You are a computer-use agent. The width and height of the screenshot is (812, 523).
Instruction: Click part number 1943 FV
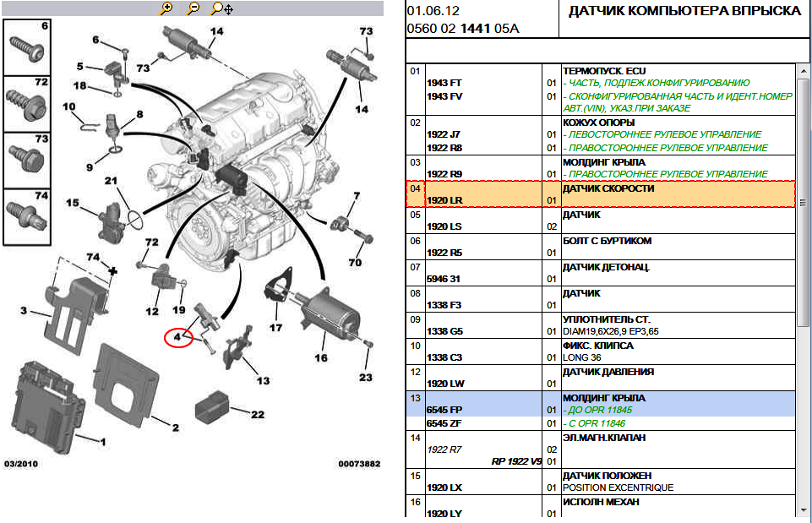(x=444, y=96)
